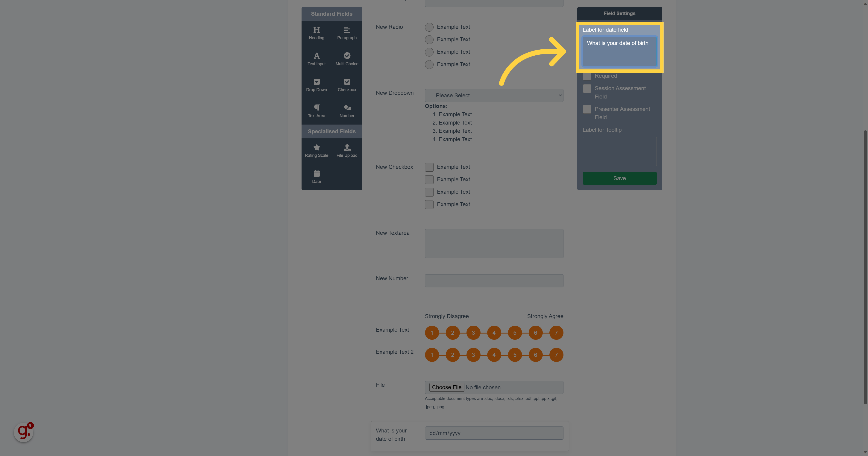This screenshot has width=868, height=456.
Task: Select the Paragraph field tool
Action: click(347, 33)
